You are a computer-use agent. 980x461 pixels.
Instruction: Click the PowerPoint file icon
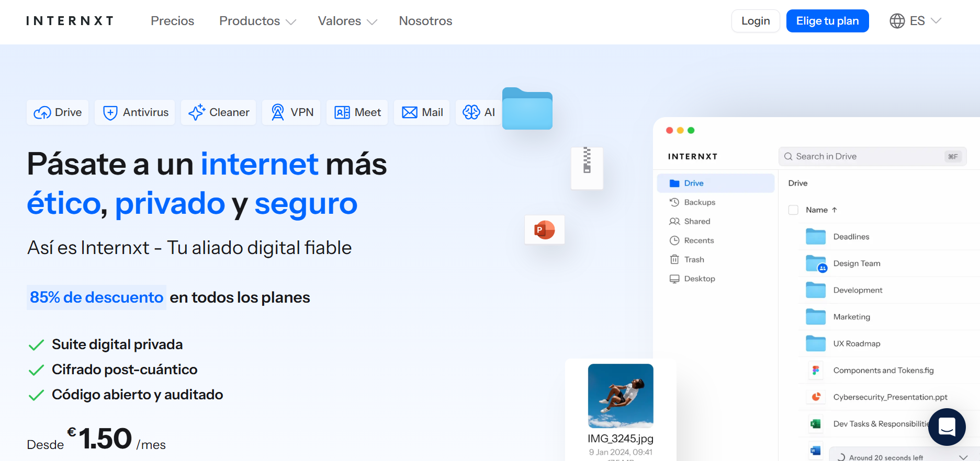pyautogui.click(x=545, y=229)
